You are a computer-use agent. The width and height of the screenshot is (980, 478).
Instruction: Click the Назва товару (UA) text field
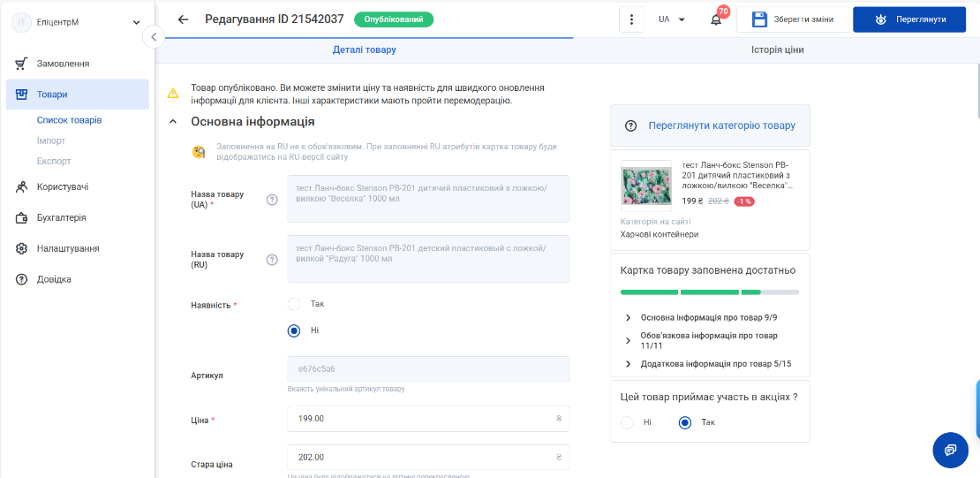[x=428, y=199]
